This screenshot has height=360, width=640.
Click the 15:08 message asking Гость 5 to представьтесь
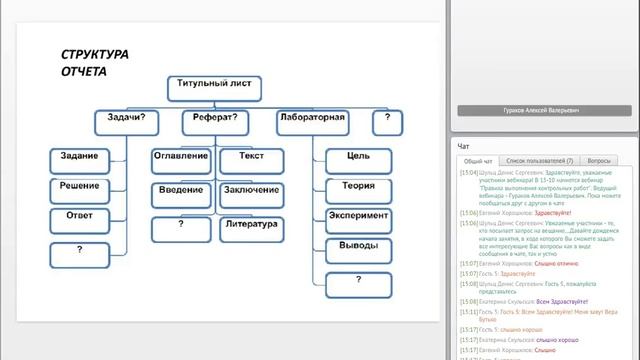[x=528, y=288]
